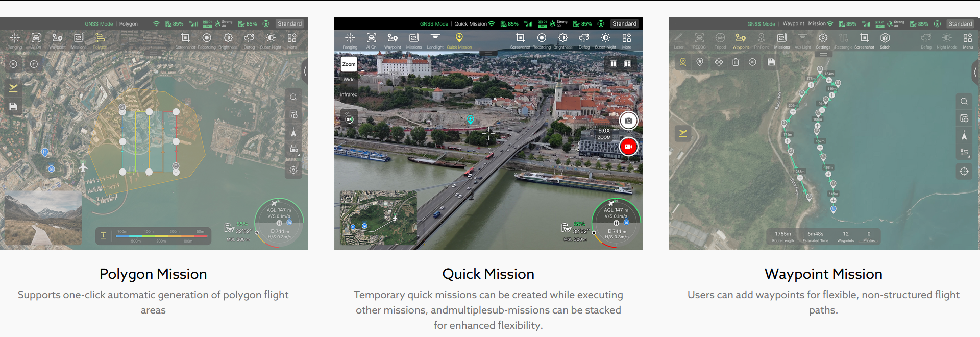
Task: Select Landlight icon in Quick Mission toolbar
Action: (435, 39)
